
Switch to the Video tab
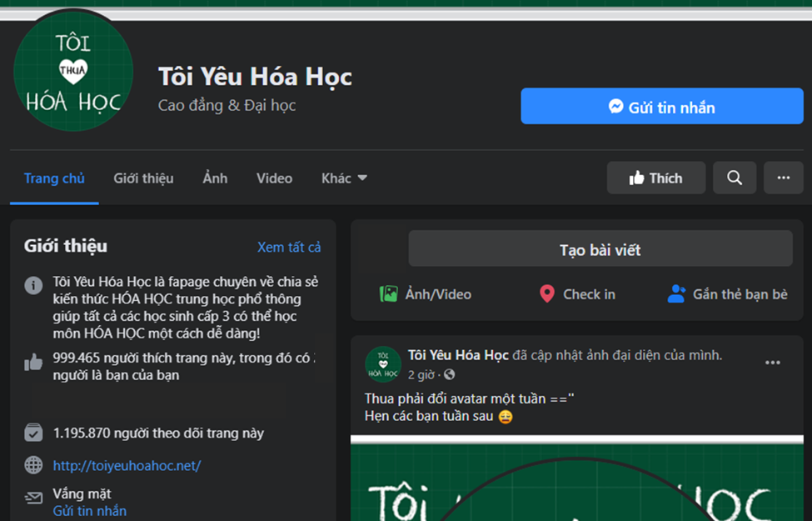274,178
